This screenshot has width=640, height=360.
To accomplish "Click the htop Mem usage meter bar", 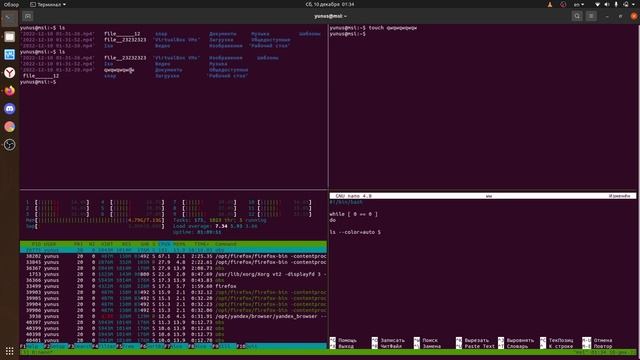I will pyautogui.click(x=95, y=220).
